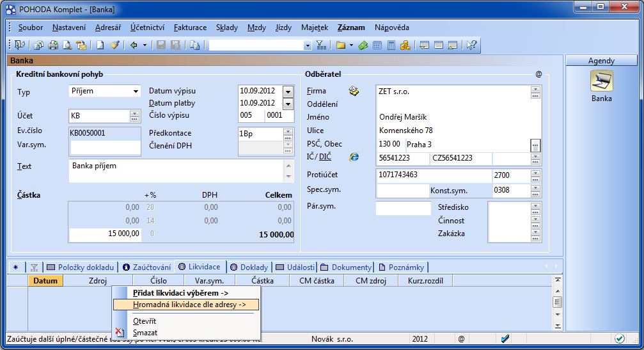Click the second diskette save icon

(175, 45)
